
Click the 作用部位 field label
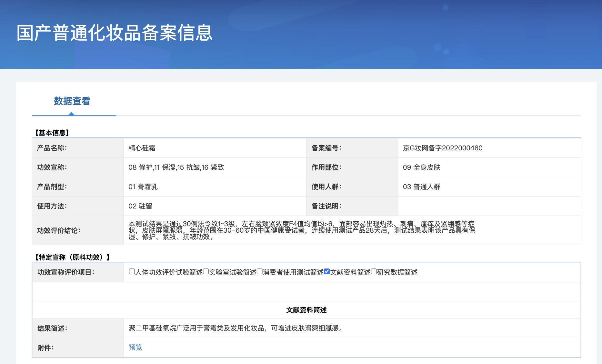pyautogui.click(x=326, y=167)
